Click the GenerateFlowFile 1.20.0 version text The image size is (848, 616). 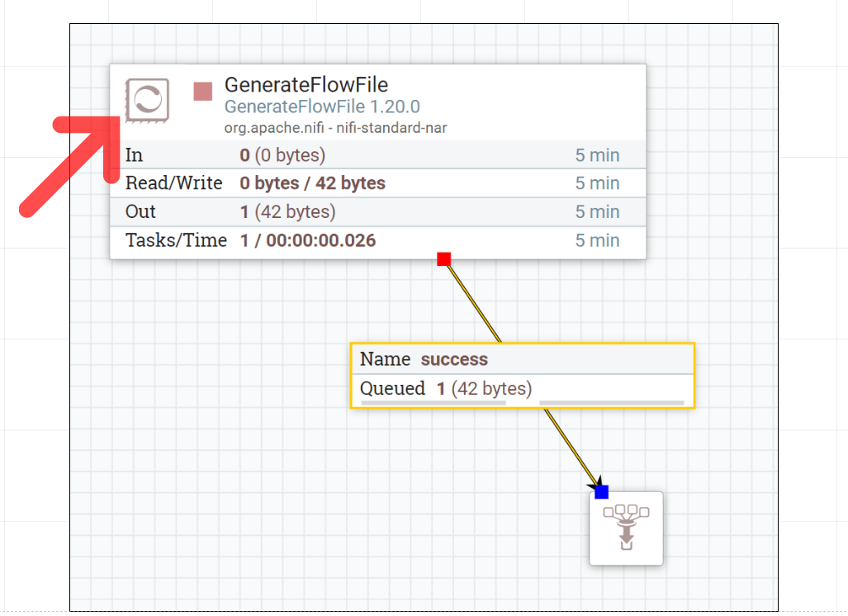[x=322, y=107]
